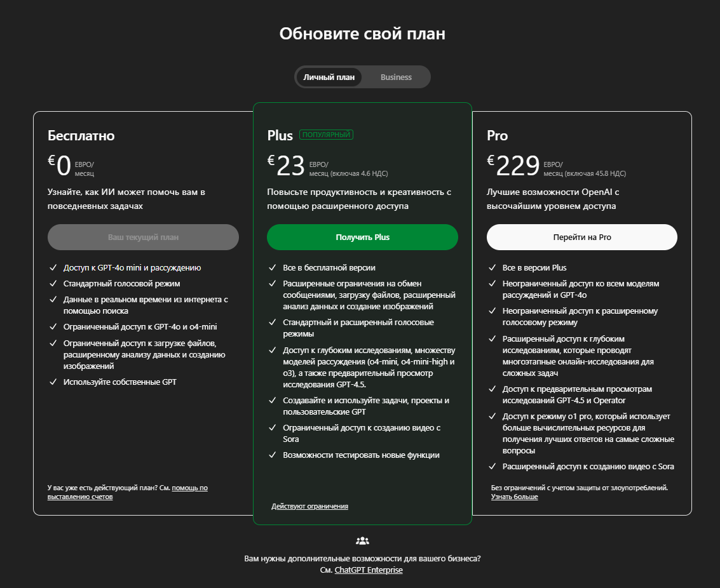This screenshot has height=588, width=720.
Task: Open the Узнать больше link
Action: click(514, 497)
